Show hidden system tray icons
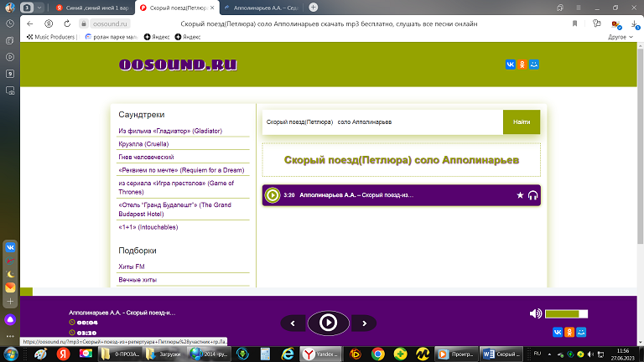The image size is (644, 362). 549,354
